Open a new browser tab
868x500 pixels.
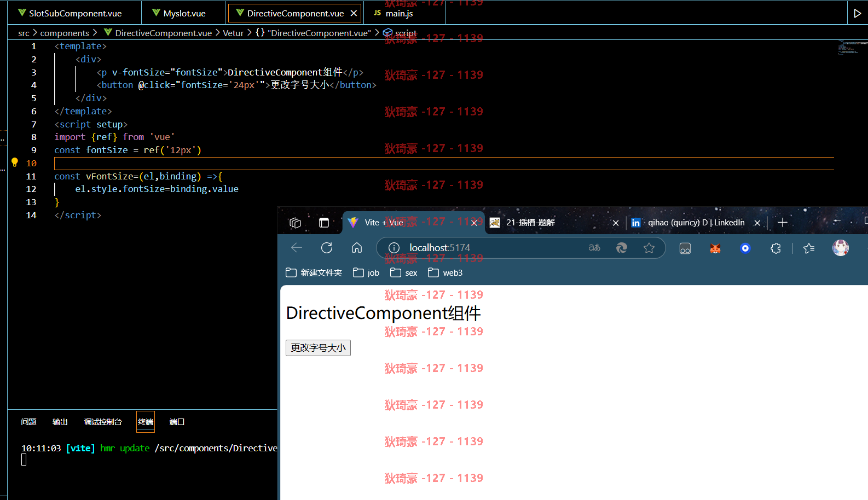783,222
